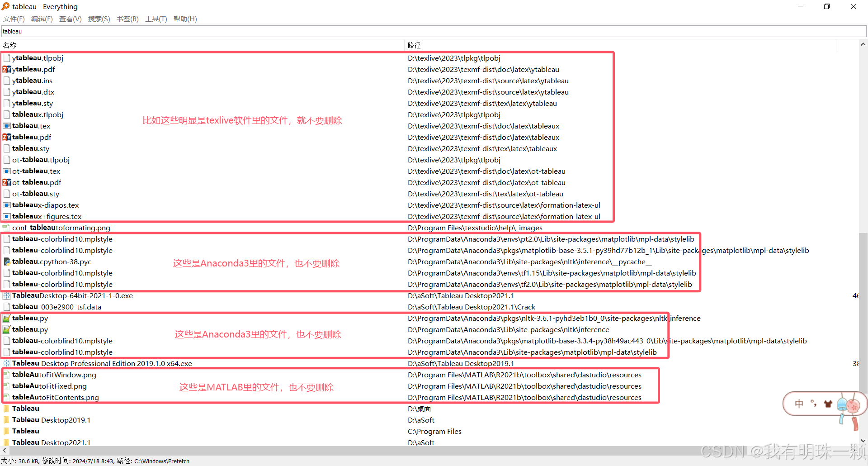Image resolution: width=868 pixels, height=466 pixels.
Task: Click the file icon of ytableau.dtx
Action: (7, 92)
